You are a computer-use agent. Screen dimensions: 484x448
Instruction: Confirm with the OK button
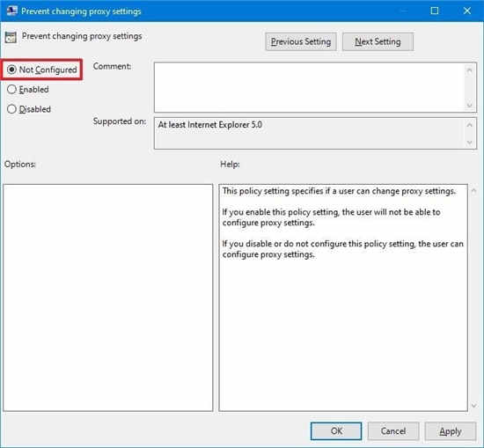(336, 430)
